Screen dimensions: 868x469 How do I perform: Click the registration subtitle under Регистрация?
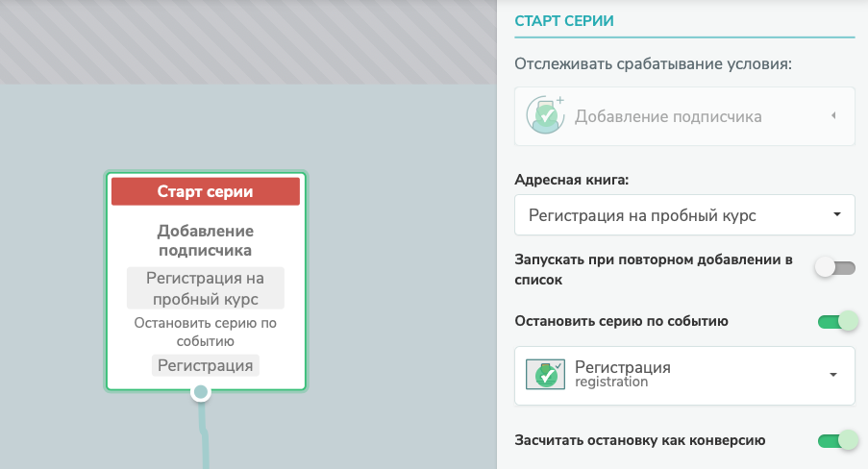(611, 383)
